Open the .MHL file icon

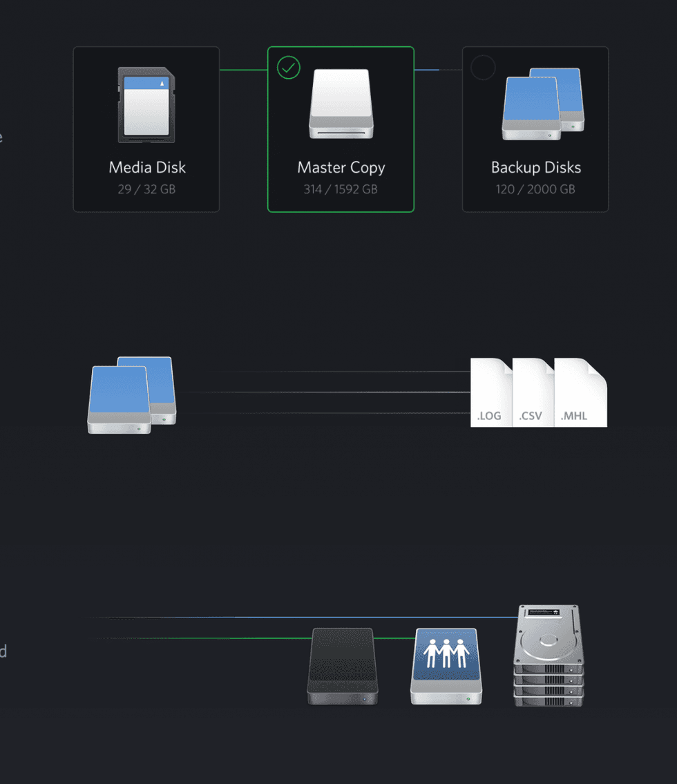[580, 392]
